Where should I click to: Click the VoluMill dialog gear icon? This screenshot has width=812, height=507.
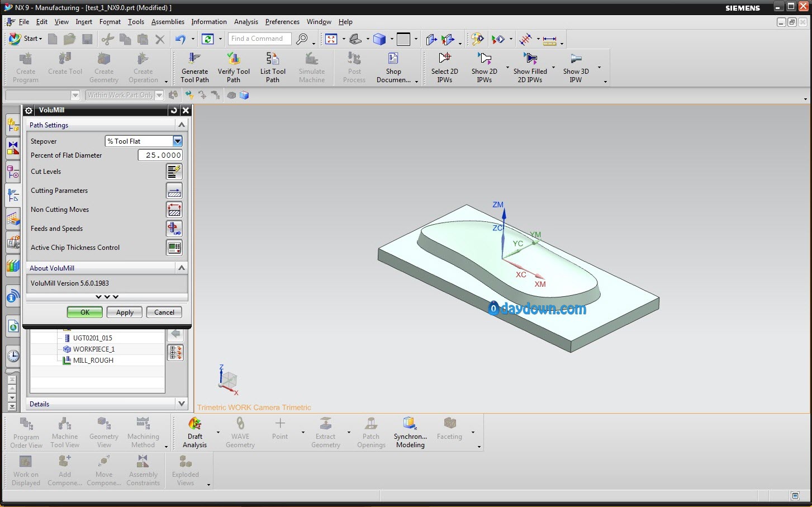[x=29, y=111]
